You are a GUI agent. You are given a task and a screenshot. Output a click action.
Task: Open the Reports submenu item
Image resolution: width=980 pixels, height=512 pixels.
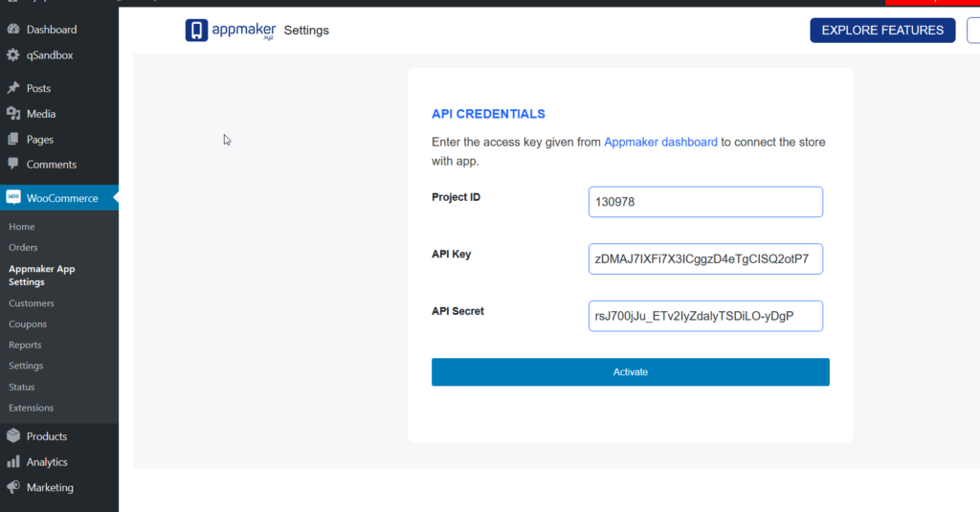point(25,345)
